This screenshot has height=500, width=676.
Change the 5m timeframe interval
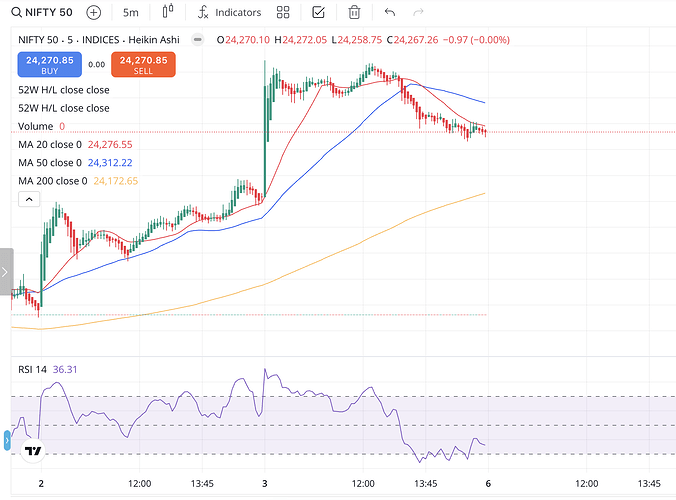point(131,13)
